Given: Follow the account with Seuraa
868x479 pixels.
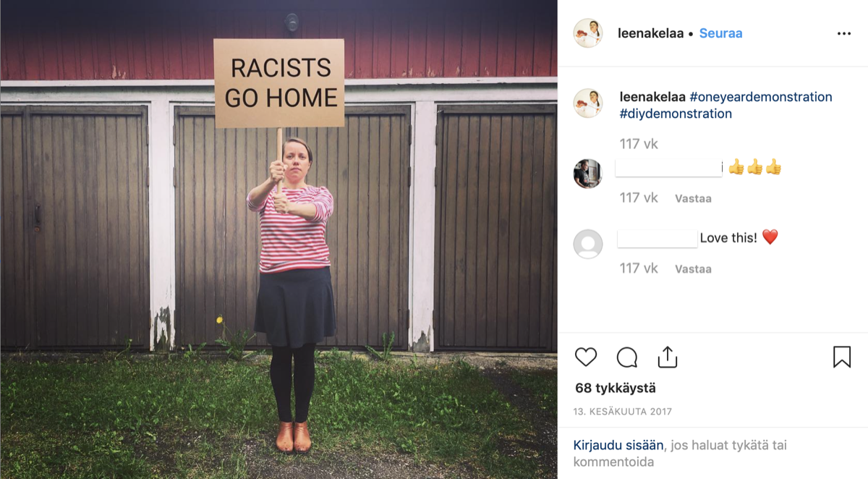Looking at the screenshot, I should [x=720, y=33].
